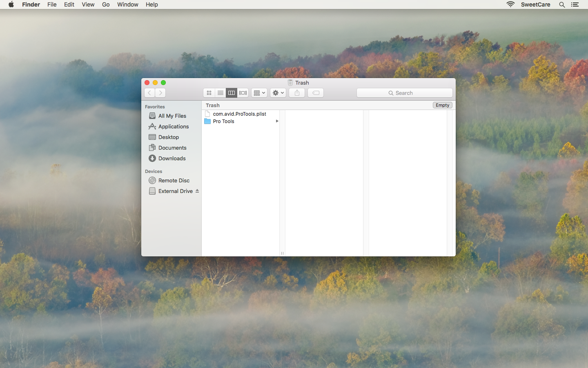Viewport: 588px width, 368px height.
Task: Open the View menu
Action: [x=88, y=4]
